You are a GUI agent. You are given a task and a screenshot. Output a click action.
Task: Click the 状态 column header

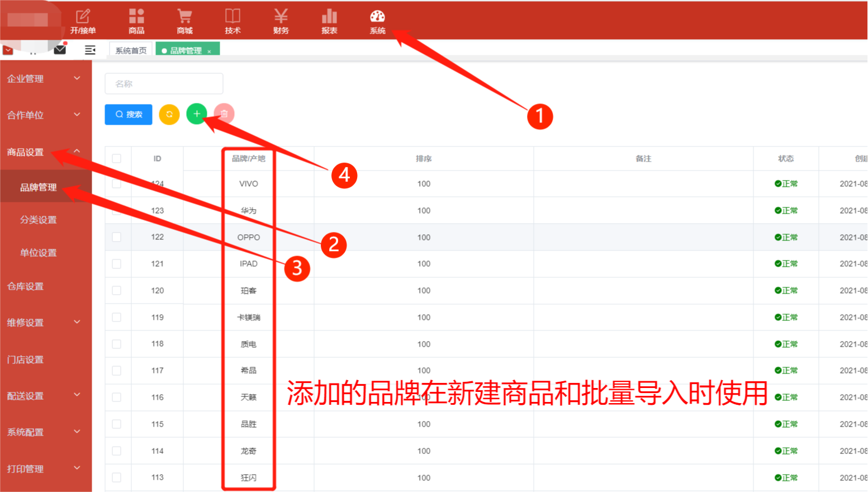[x=786, y=159]
